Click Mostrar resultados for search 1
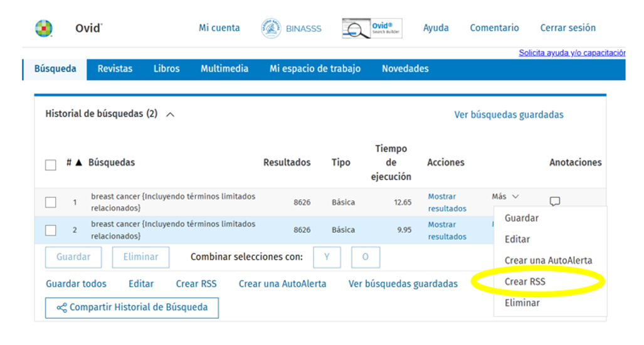The image size is (644, 345). click(446, 203)
